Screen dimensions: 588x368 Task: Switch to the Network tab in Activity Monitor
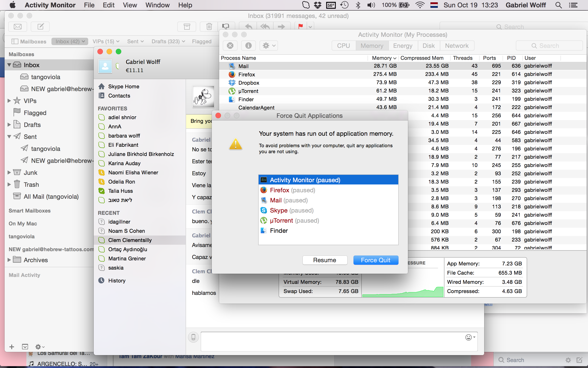pyautogui.click(x=457, y=46)
